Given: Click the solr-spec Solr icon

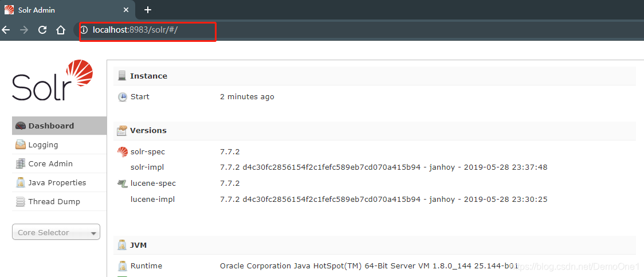Looking at the screenshot, I should tap(123, 152).
